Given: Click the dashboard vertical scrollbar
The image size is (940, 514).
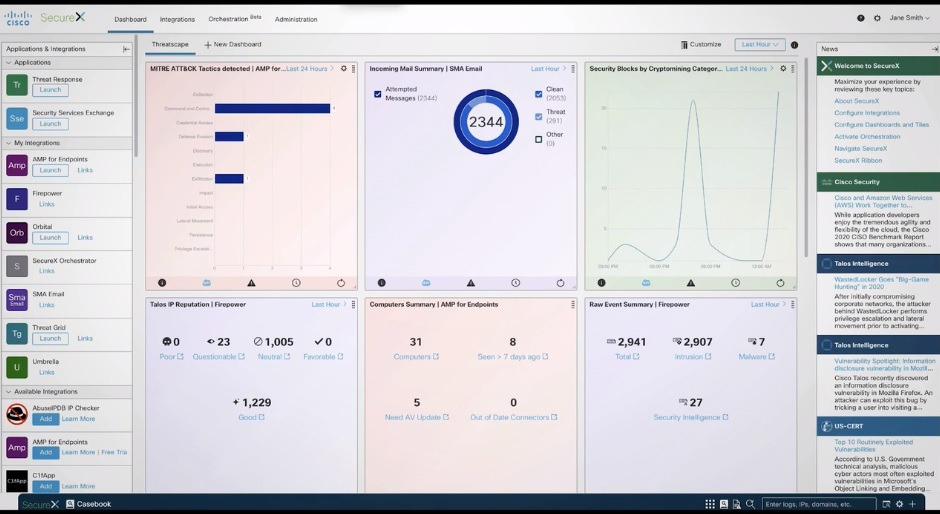Looking at the screenshot, I should tap(806, 156).
